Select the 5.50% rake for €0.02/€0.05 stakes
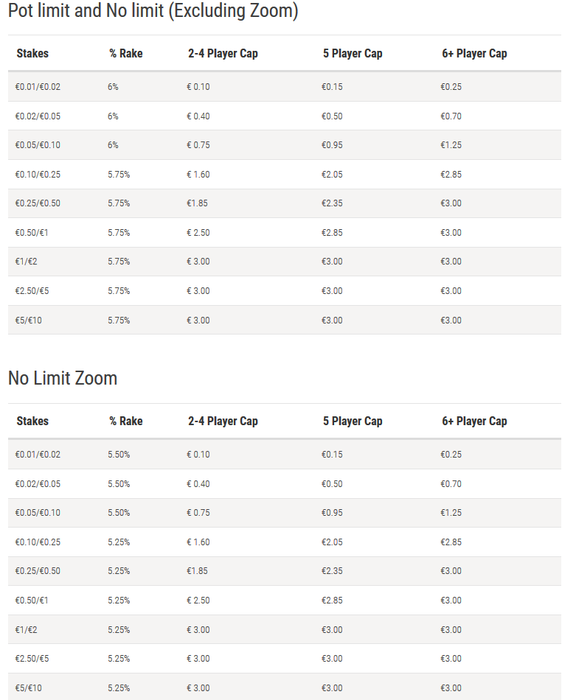The width and height of the screenshot is (562, 700). tap(119, 484)
